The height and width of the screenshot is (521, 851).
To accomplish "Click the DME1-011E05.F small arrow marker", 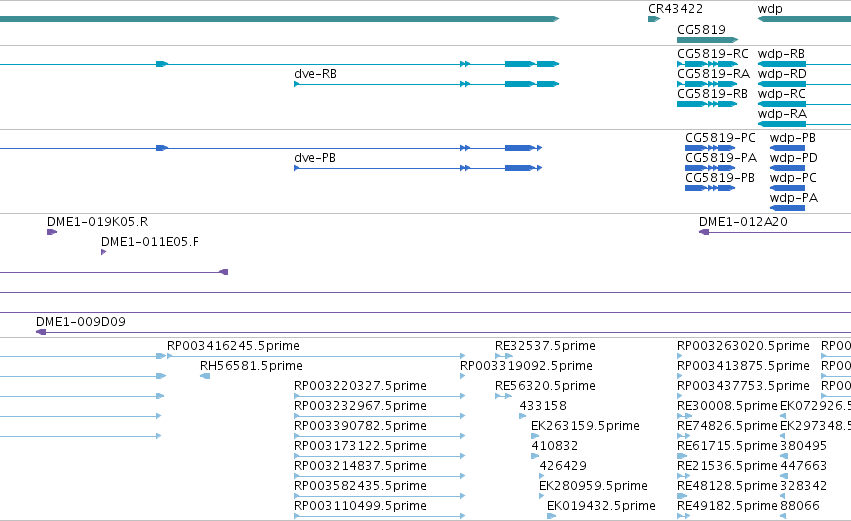I will click(x=103, y=252).
